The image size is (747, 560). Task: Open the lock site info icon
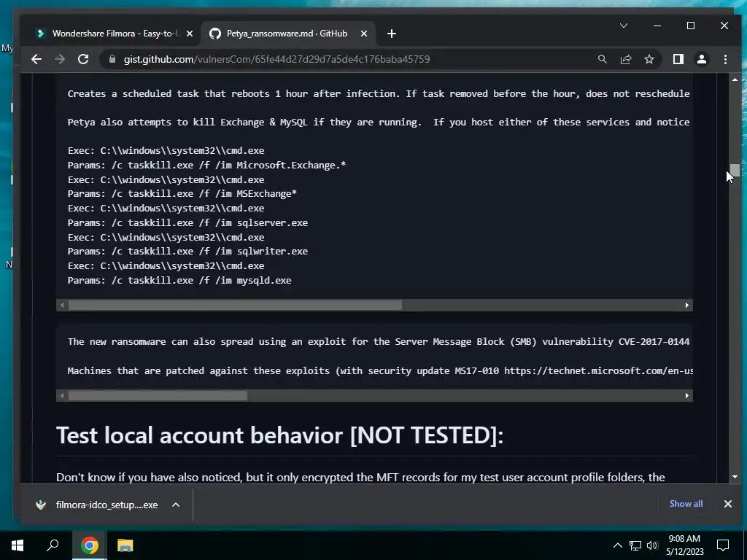[x=112, y=59]
